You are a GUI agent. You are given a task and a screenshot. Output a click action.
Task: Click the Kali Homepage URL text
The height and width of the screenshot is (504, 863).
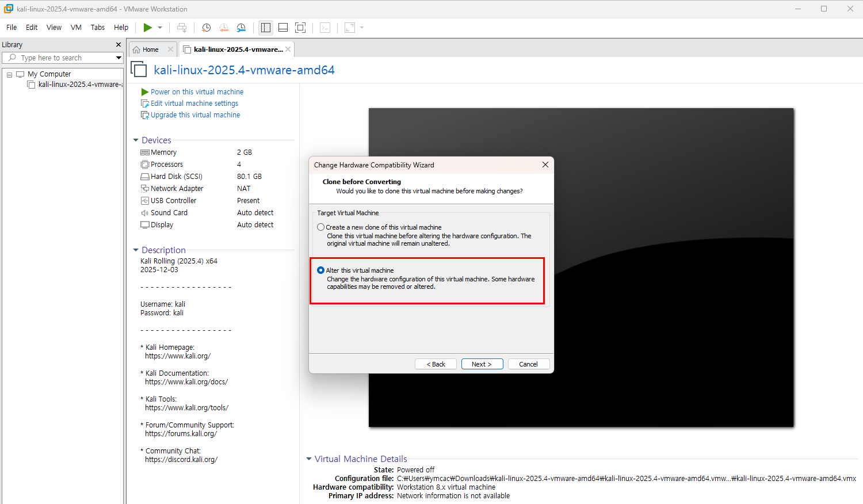click(178, 356)
